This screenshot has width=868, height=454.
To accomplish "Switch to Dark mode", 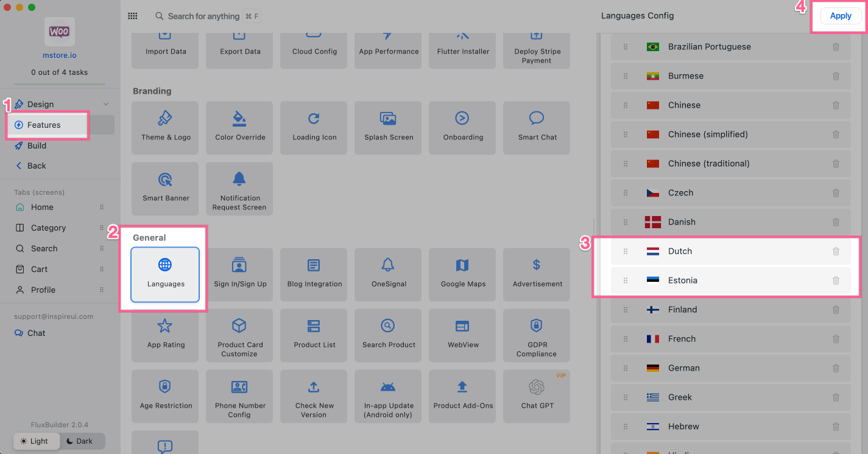I will coord(79,441).
